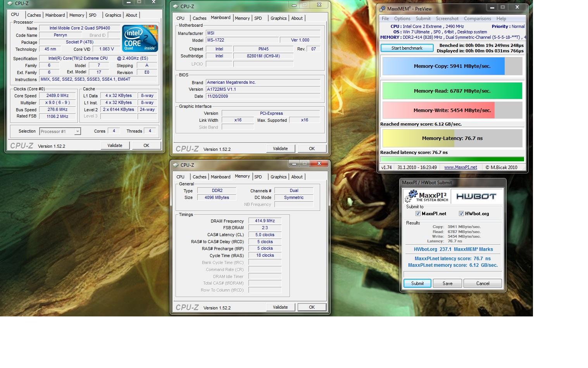Switch to Memory tab in CPU window

click(x=77, y=15)
